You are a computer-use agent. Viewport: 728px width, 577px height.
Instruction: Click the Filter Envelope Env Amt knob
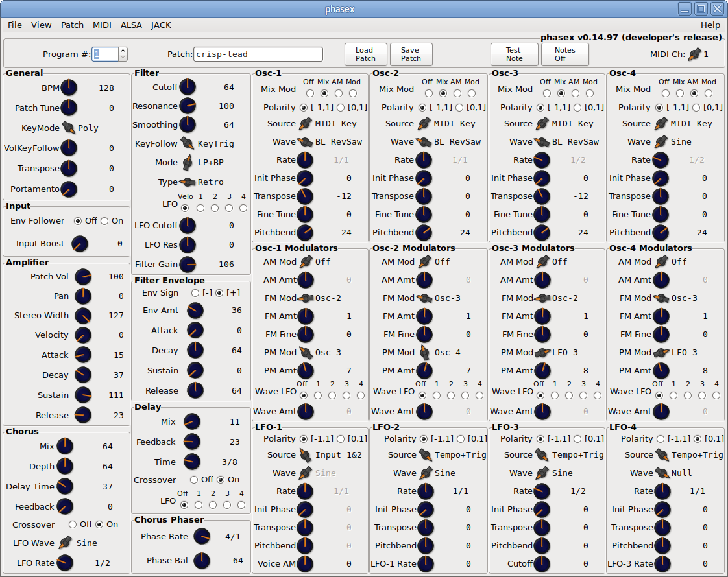tap(195, 311)
